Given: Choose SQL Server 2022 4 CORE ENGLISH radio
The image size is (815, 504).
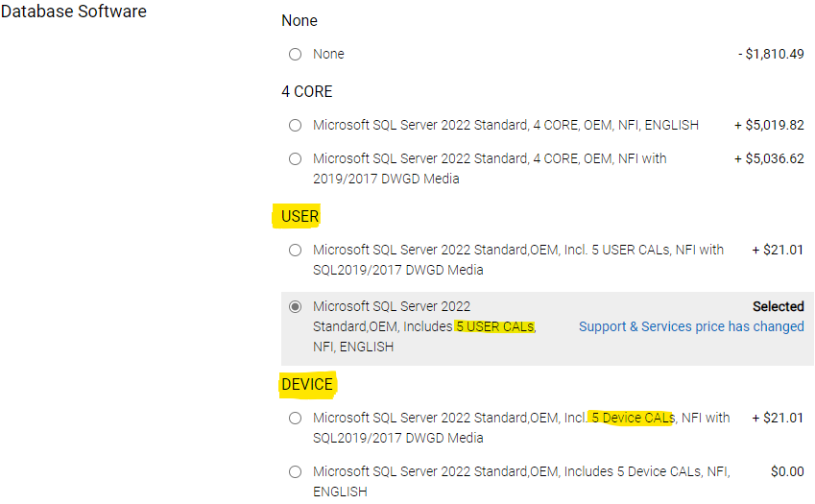Looking at the screenshot, I should pyautogui.click(x=295, y=126).
